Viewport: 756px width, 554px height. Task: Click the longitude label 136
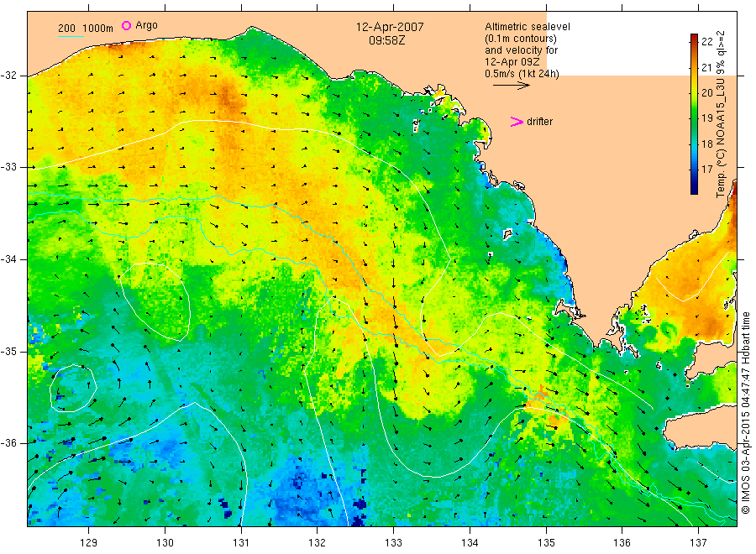click(622, 543)
